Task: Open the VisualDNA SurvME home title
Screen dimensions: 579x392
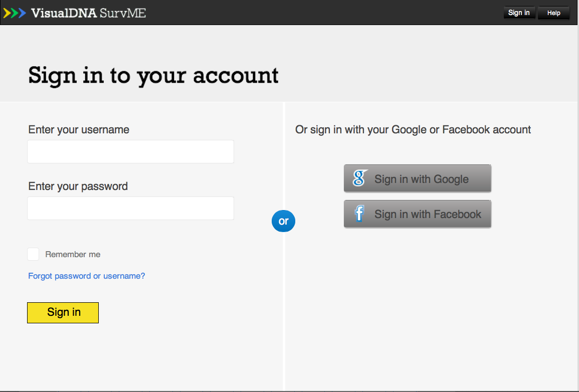Action: (x=89, y=14)
